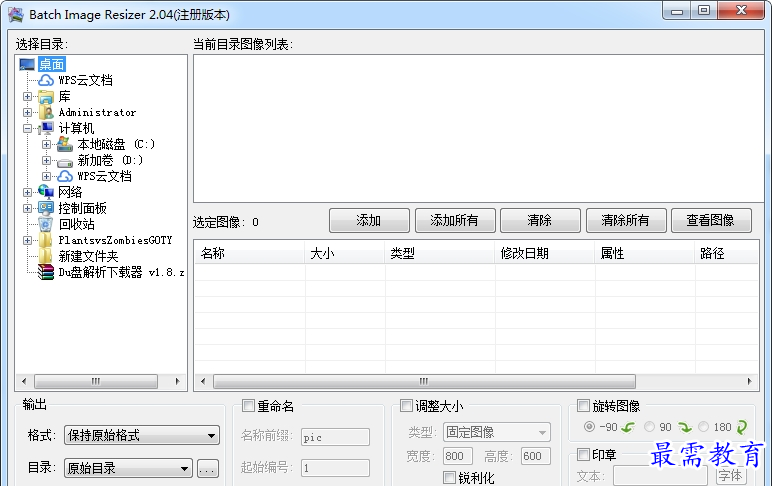Sort list by 修改日期 column header
This screenshot has height=486, width=772.
(x=545, y=254)
